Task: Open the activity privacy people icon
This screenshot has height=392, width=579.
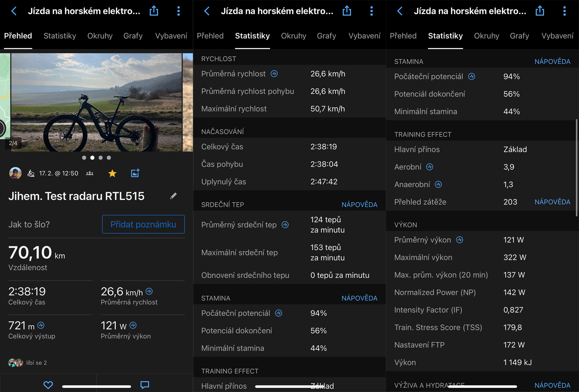Action: click(x=90, y=173)
